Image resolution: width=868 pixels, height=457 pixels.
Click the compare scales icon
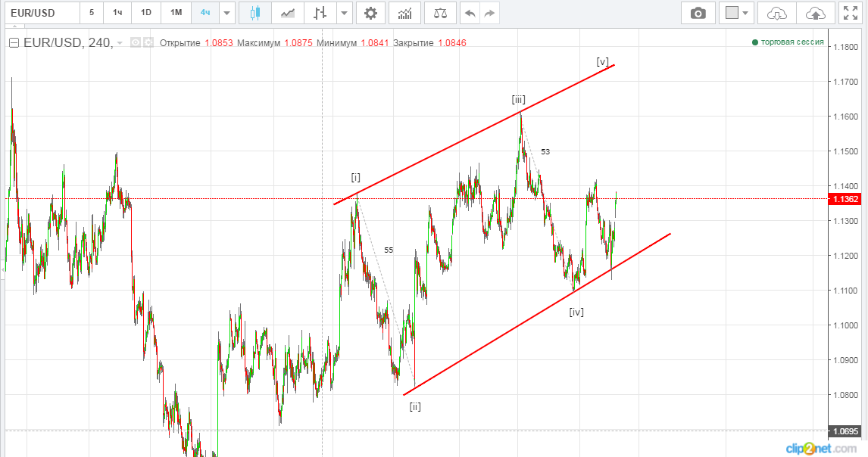pos(440,13)
